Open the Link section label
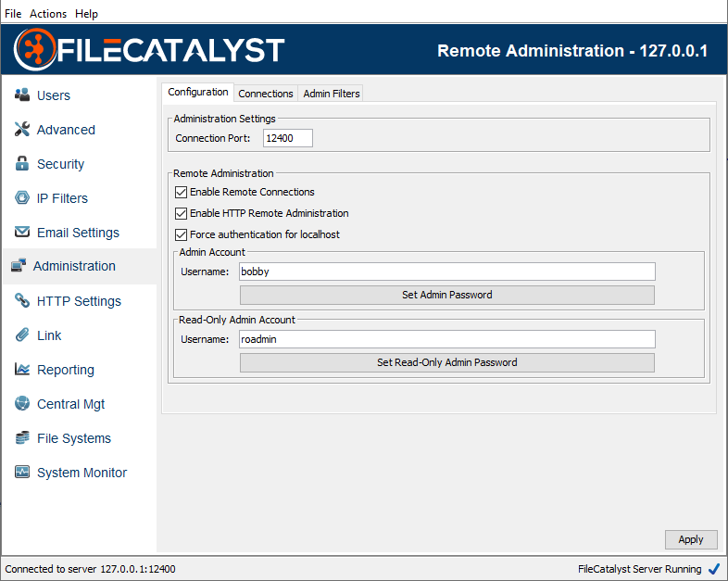The height and width of the screenshot is (581, 728). pyautogui.click(x=49, y=335)
